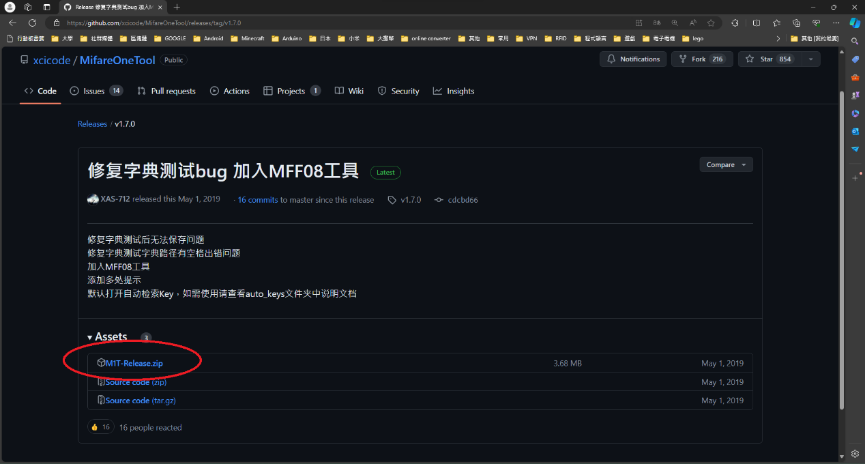Open the zoom magnifier icon in address bar

pos(675,23)
